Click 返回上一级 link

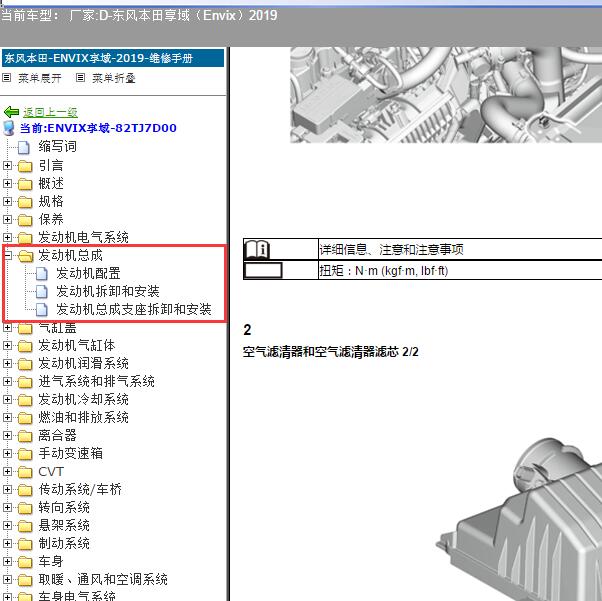pos(50,112)
